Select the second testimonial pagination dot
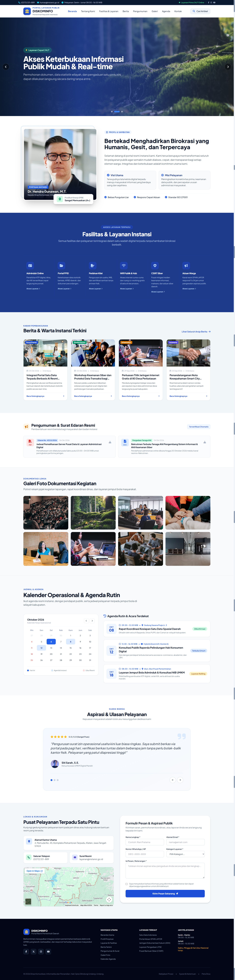Viewport: 235px width, 980px height. coord(54,780)
